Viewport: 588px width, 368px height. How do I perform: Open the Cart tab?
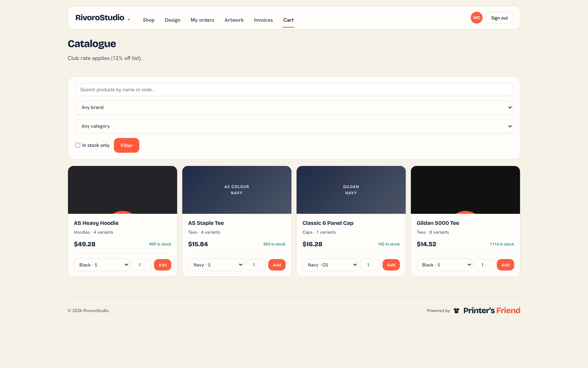[288, 20]
